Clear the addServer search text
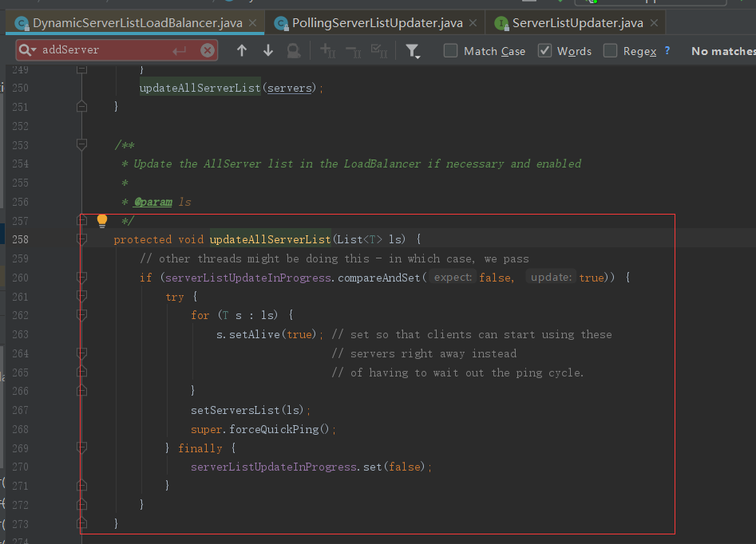The width and height of the screenshot is (756, 544). tap(208, 50)
